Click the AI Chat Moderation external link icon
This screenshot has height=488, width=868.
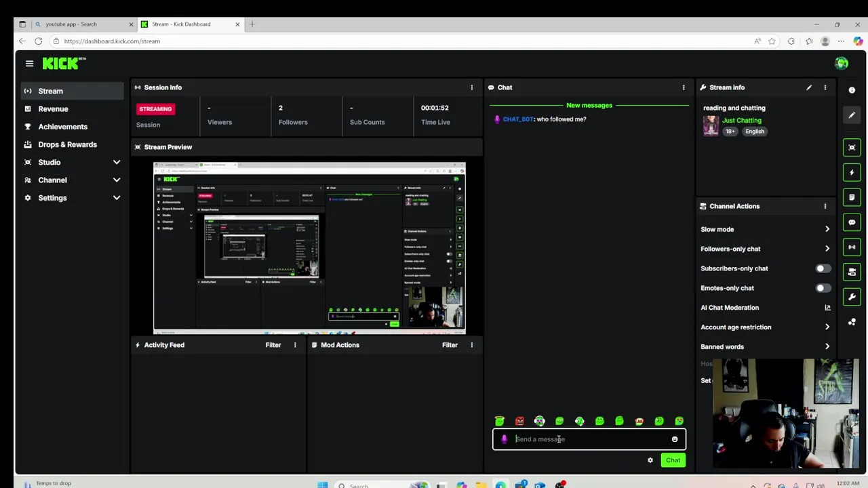pos(827,308)
